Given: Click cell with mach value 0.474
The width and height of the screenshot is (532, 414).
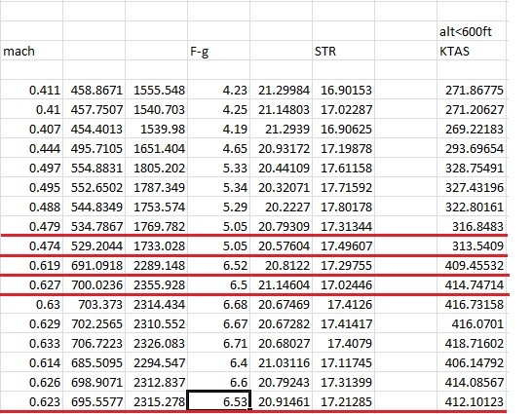Looking at the screenshot, I should [x=31, y=245].
